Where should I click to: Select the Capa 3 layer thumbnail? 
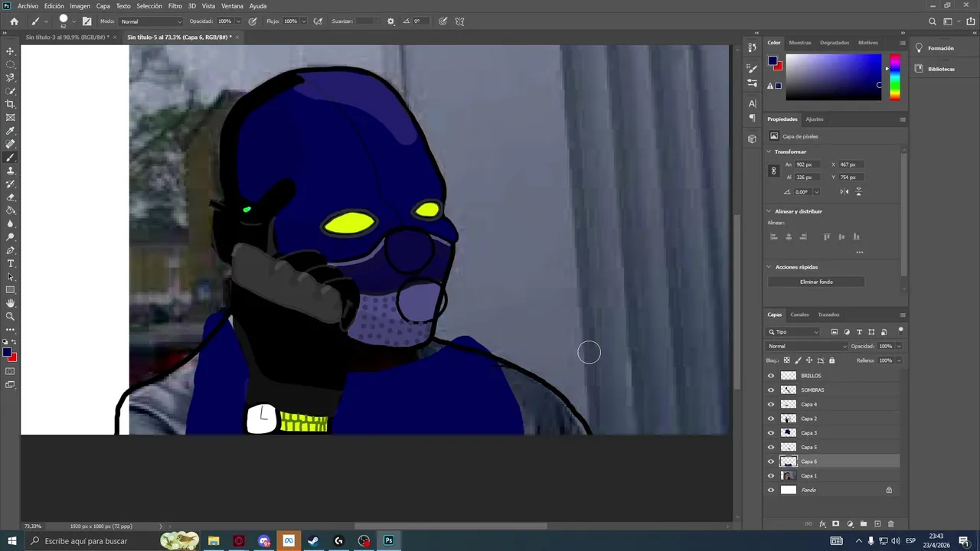tap(789, 433)
